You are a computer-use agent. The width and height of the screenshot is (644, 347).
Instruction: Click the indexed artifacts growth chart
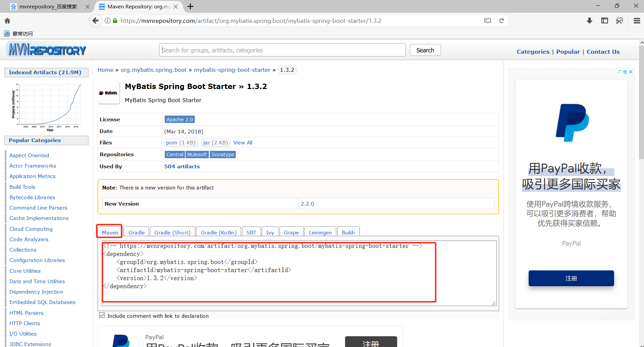(x=46, y=107)
